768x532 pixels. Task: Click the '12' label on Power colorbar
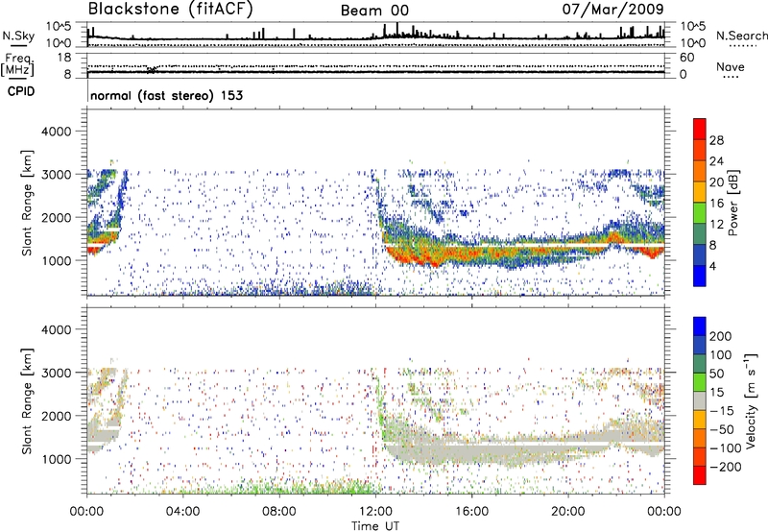716,225
